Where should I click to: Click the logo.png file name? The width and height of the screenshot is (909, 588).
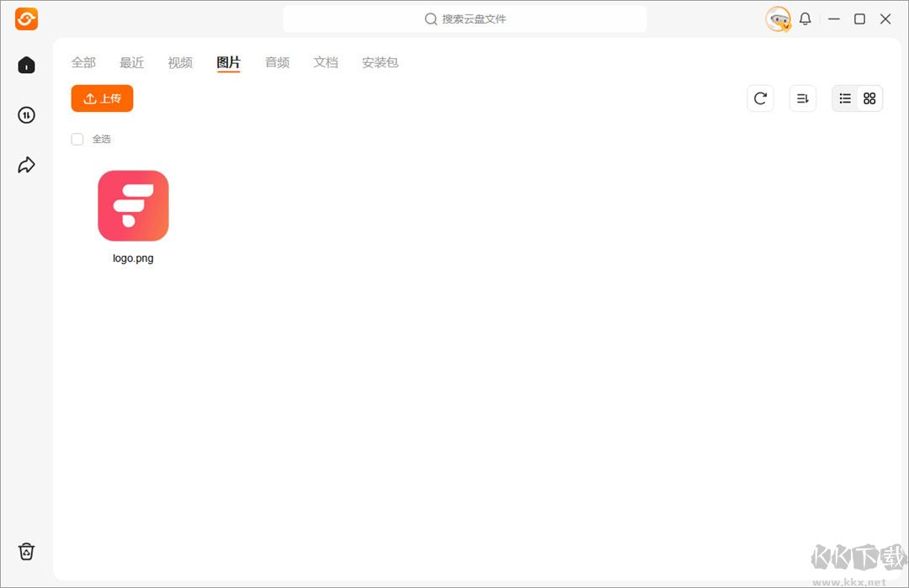(x=133, y=258)
